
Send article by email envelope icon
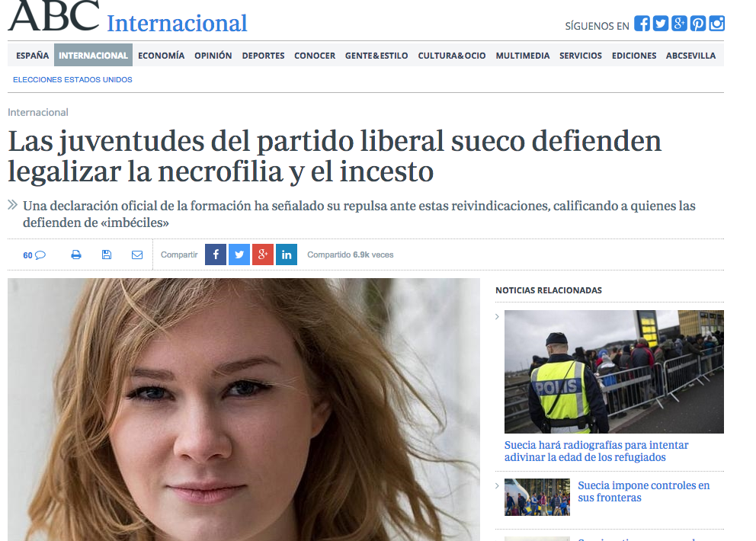(137, 254)
